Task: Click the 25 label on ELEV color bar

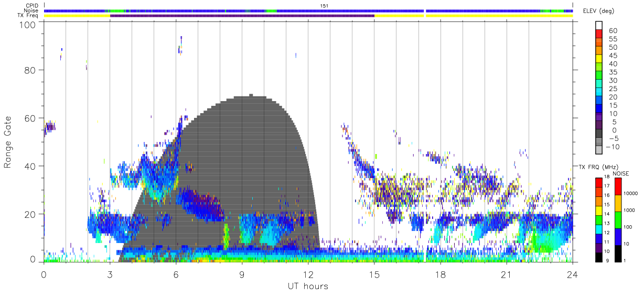Action: point(613,89)
